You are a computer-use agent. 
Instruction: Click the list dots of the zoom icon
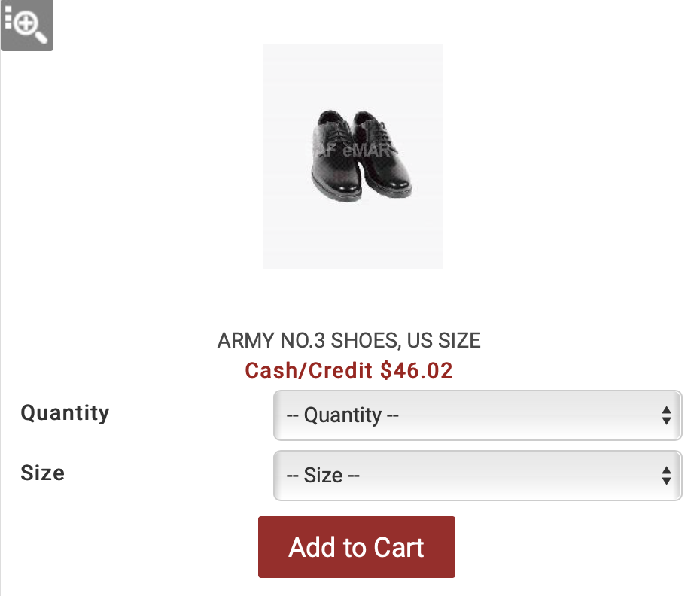(x=8, y=18)
